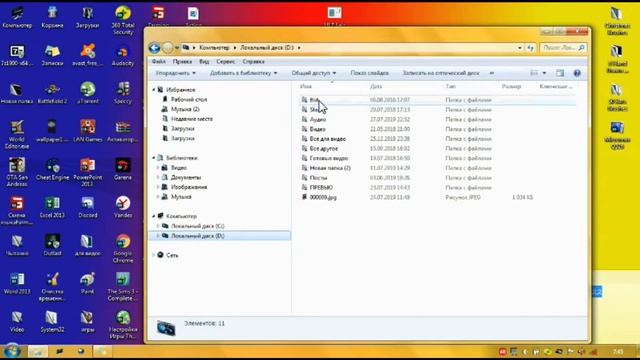Go back with the Explorer back arrow
The height and width of the screenshot is (360, 640).
tap(154, 48)
